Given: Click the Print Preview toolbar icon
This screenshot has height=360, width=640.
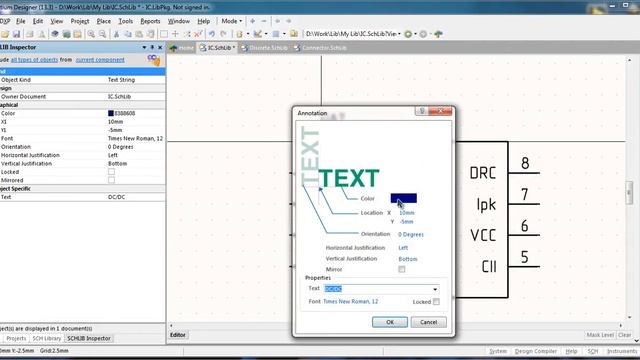Looking at the screenshot, I should point(42,34).
